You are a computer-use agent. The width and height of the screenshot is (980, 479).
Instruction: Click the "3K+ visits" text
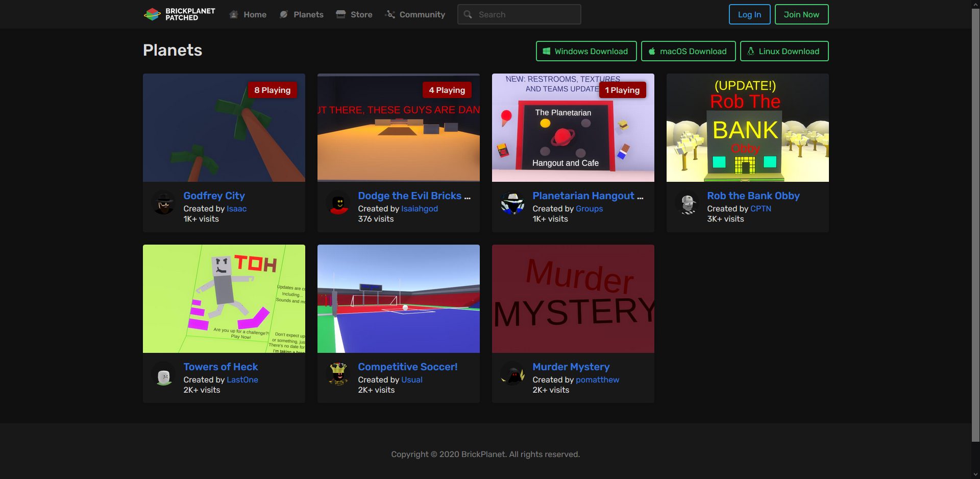tap(726, 219)
